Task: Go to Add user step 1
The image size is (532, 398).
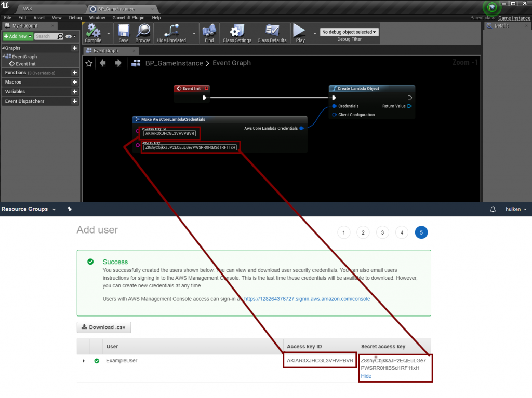Action: click(x=344, y=232)
